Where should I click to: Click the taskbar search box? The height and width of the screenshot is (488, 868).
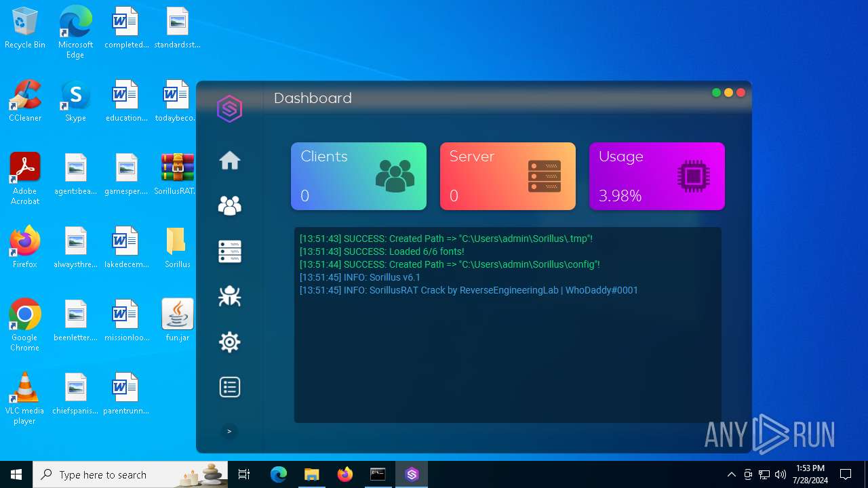tap(131, 474)
